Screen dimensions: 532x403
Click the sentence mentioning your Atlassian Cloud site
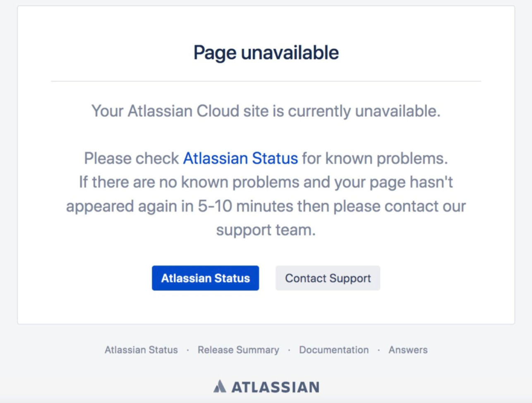pos(266,110)
